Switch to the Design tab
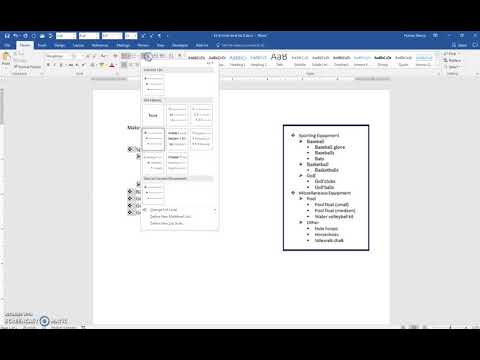The image size is (480, 360). (59, 45)
